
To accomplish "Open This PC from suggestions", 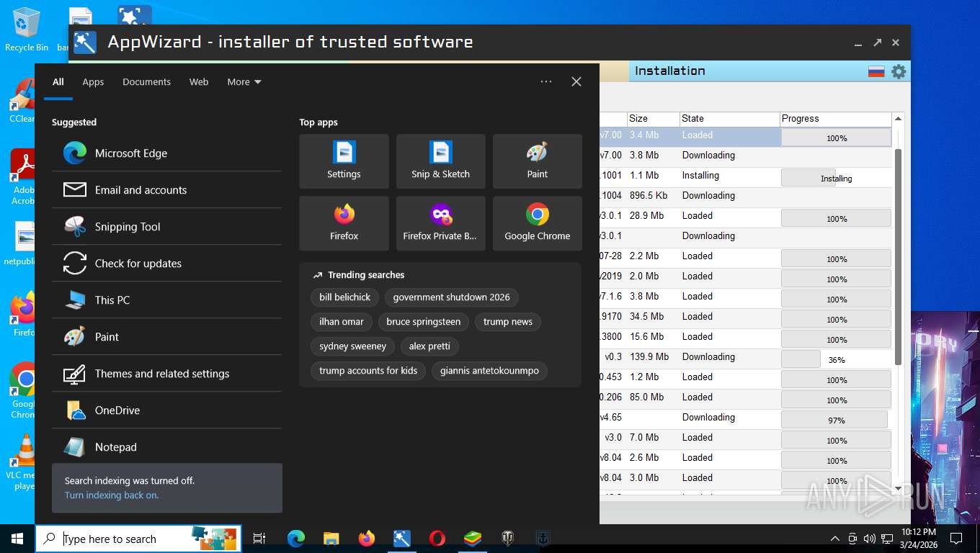I will click(x=166, y=300).
